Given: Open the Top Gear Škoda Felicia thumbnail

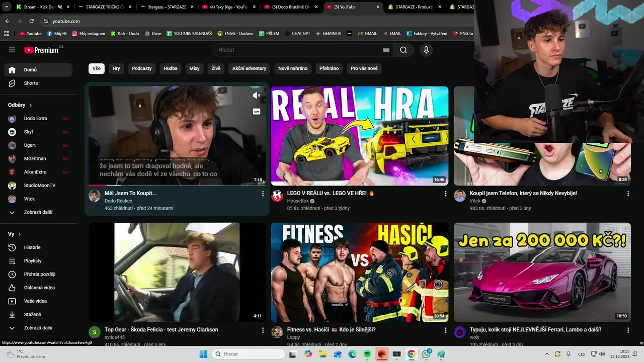Looking at the screenshot, I should click(177, 273).
